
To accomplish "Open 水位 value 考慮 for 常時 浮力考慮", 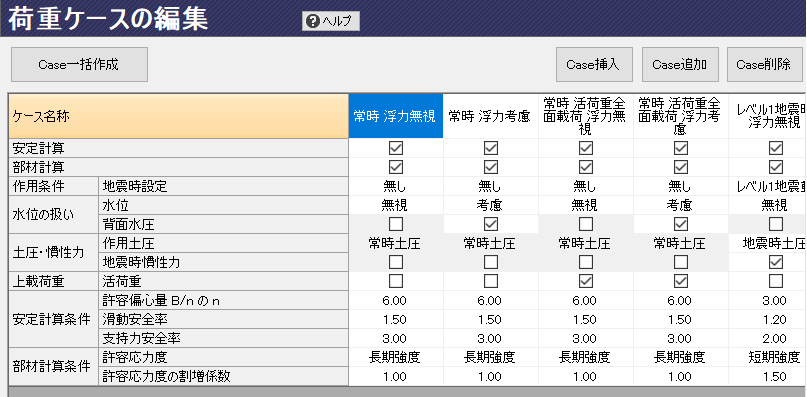I will (x=490, y=205).
